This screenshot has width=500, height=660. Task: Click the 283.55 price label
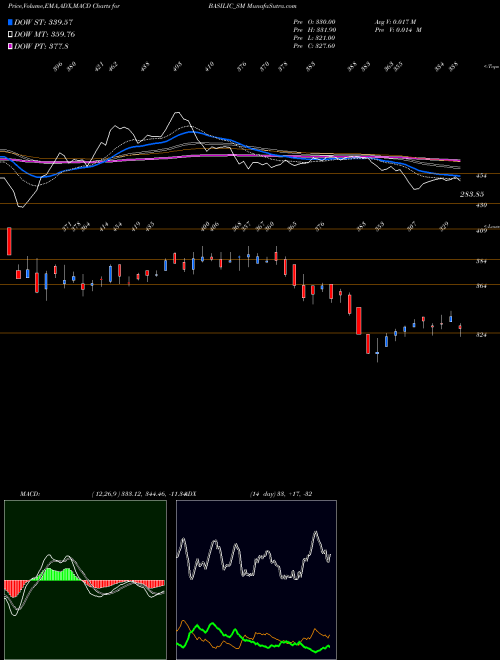472,194
